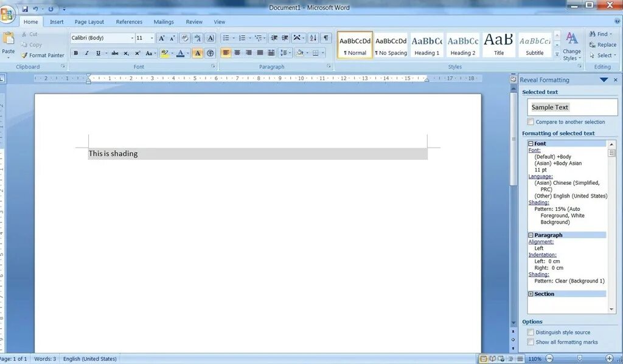Apply the Heading 1 style

(427, 45)
